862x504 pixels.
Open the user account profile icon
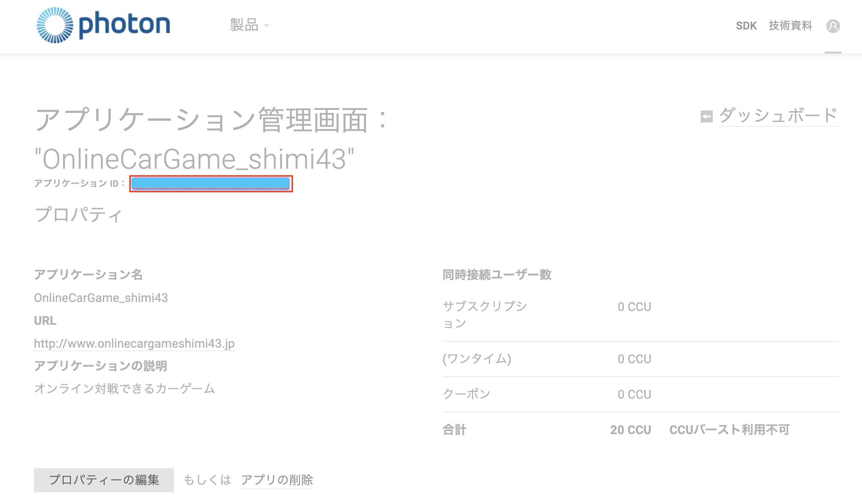(833, 26)
